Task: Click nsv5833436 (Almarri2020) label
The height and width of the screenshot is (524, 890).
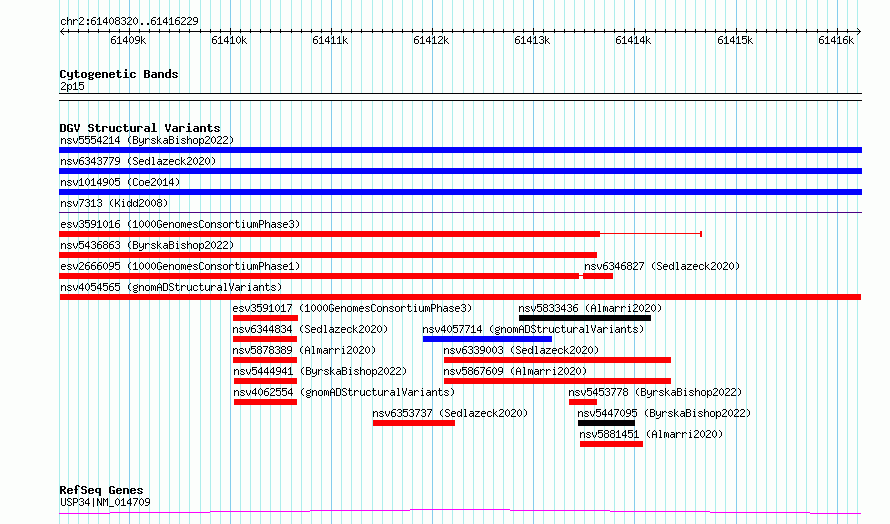Action: [590, 308]
